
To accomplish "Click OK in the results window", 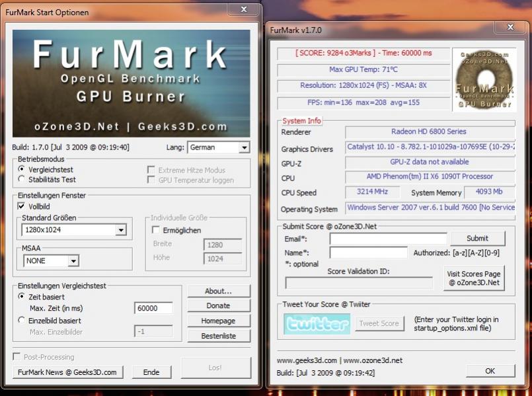I will [490, 371].
